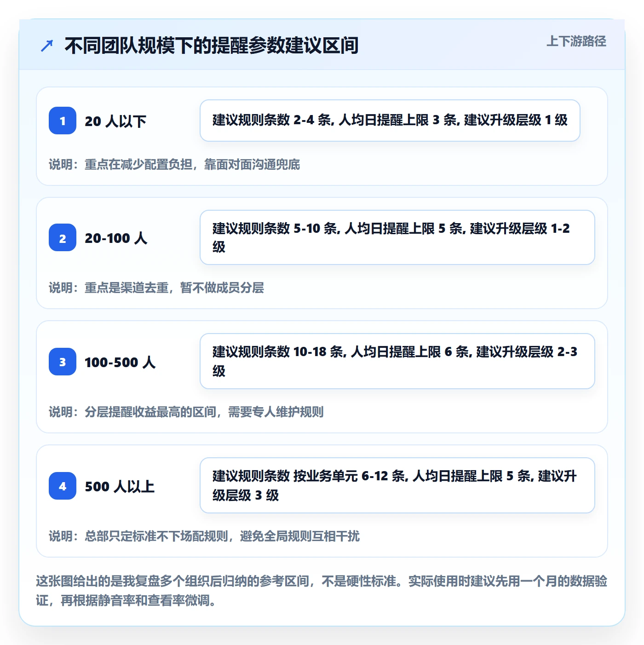Select the 20-100 人 team size label

point(116,238)
